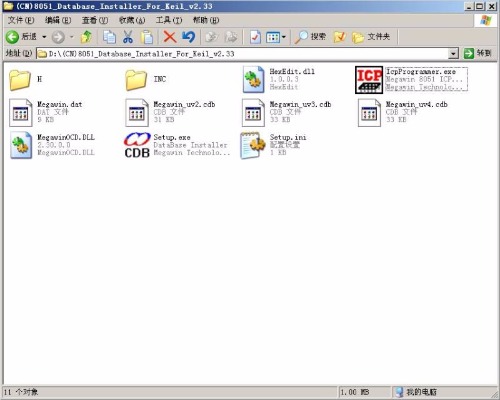This screenshot has height=400, width=500.
Task: Click the MegawinOCD.DLL name label
Action: 66,137
